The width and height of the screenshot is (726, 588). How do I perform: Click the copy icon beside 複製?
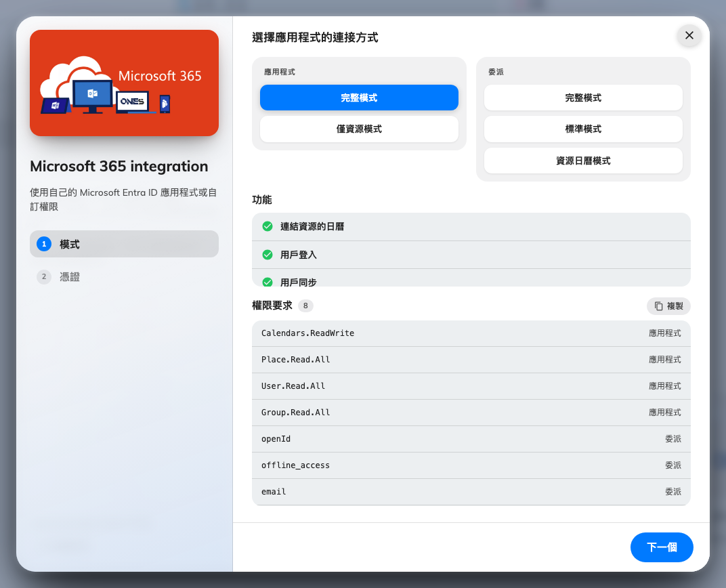tap(658, 306)
